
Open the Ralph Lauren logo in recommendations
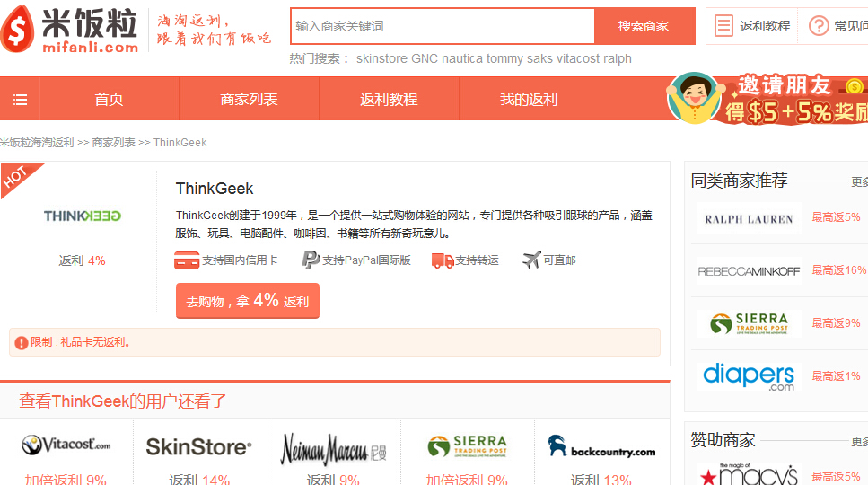pos(749,218)
